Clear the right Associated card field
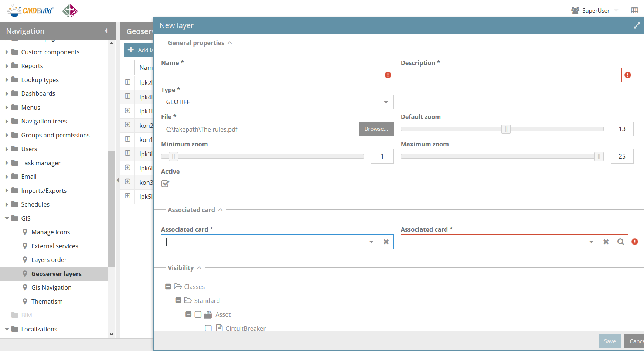Screen dimensions: 644x351 [606, 242]
